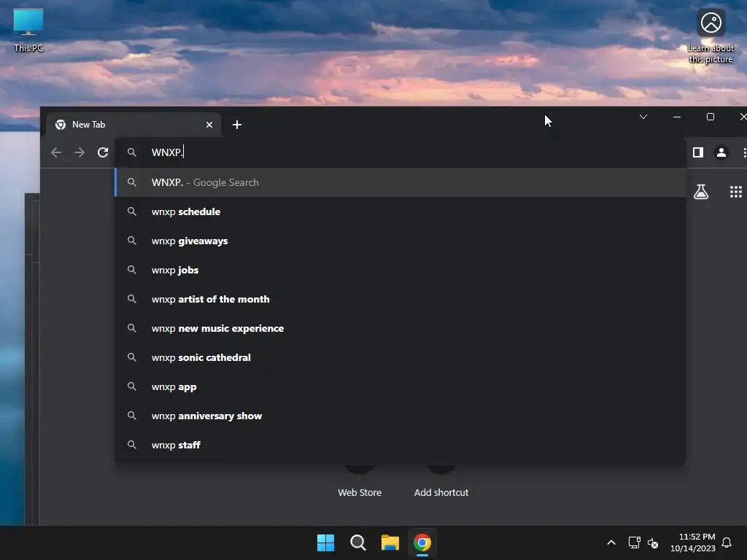The image size is (747, 560).
Task: Go back using the back arrow
Action: pos(56,152)
